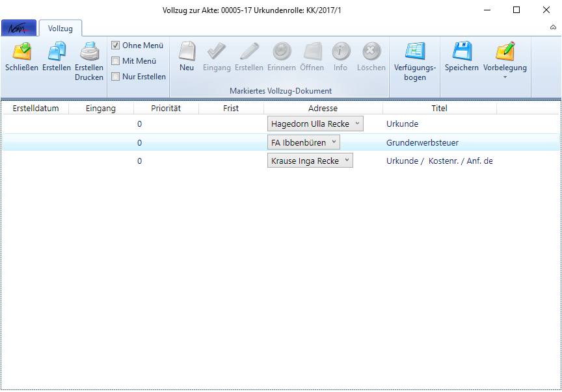Open the Hagedorn Ulla Recke address dropdown
This screenshot has height=392, width=562.
coord(357,124)
